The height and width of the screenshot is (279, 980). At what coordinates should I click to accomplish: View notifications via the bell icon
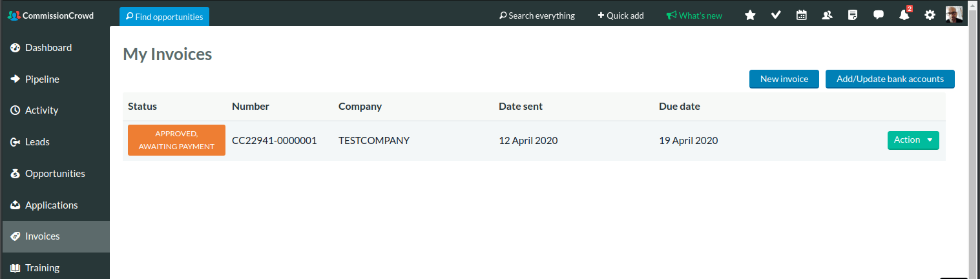click(904, 15)
